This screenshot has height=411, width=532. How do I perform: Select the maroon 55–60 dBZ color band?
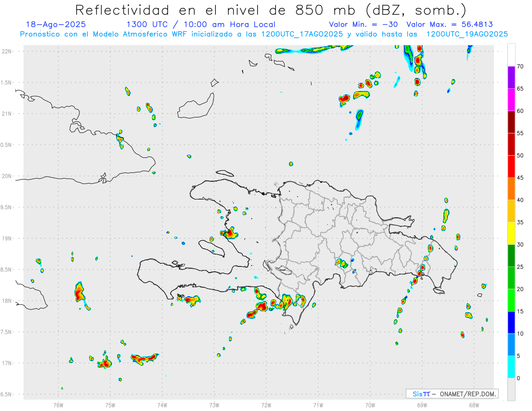pos(511,122)
